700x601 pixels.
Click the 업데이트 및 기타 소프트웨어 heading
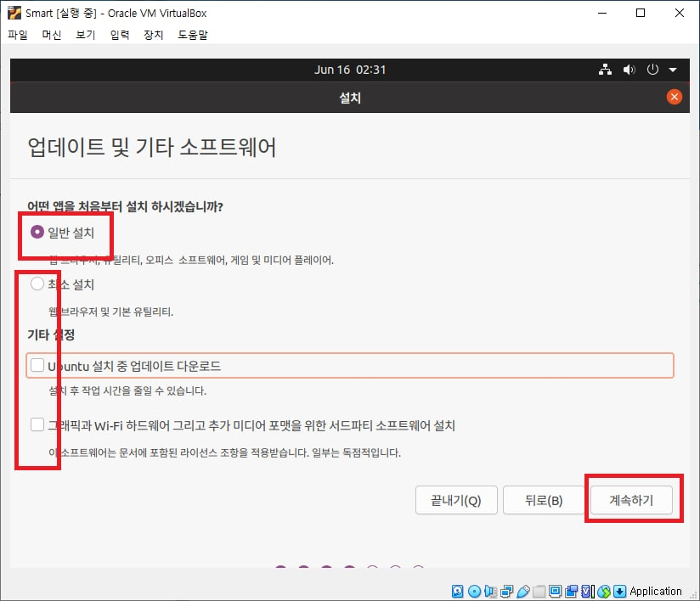(152, 147)
